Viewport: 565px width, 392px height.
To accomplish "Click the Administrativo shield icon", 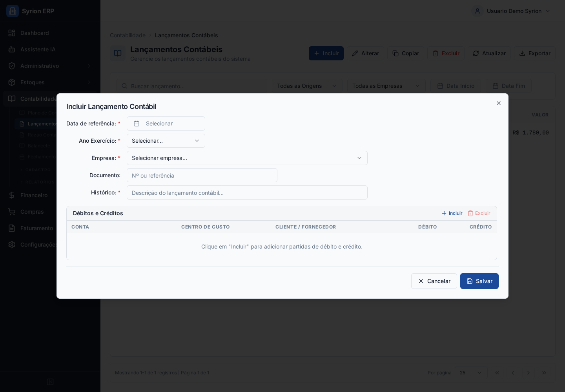I will click(x=12, y=66).
